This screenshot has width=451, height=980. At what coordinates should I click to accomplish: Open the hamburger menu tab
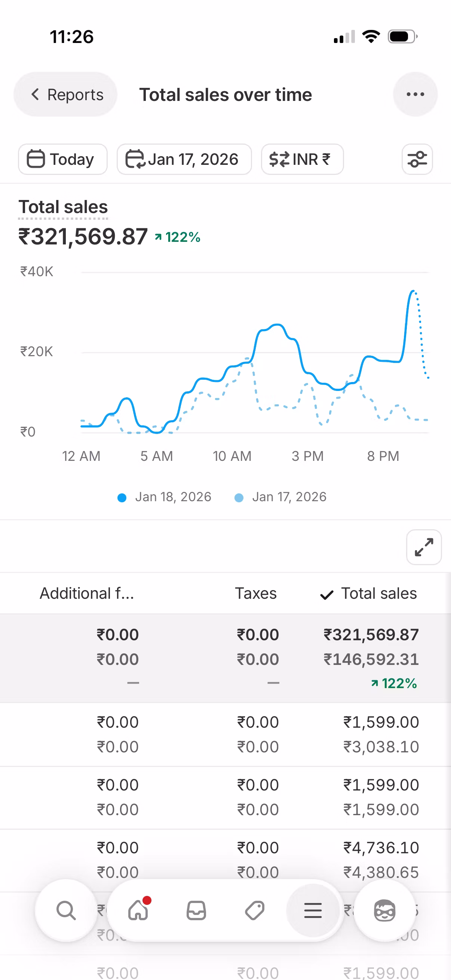[x=313, y=910]
